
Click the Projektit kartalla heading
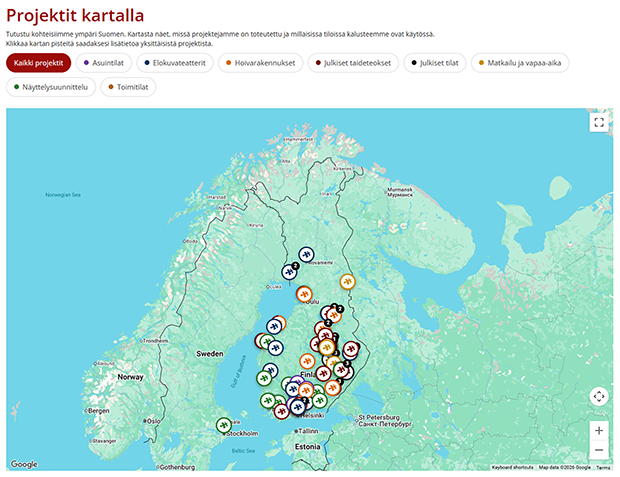coord(75,16)
